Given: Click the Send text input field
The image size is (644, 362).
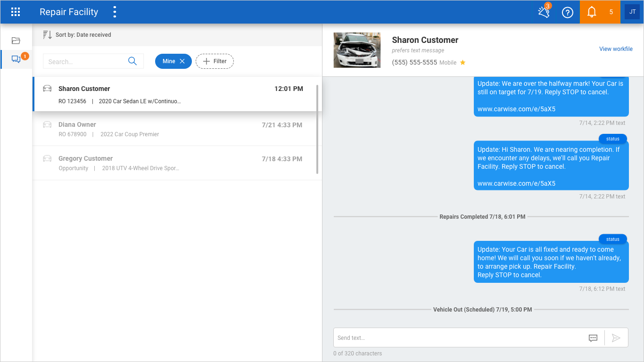Looking at the screenshot, I should (x=460, y=338).
